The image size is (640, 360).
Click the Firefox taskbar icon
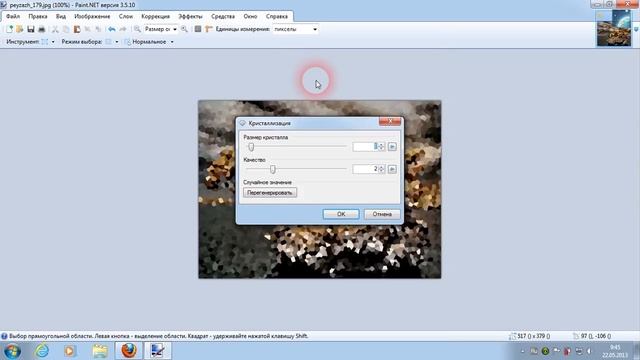(x=129, y=351)
